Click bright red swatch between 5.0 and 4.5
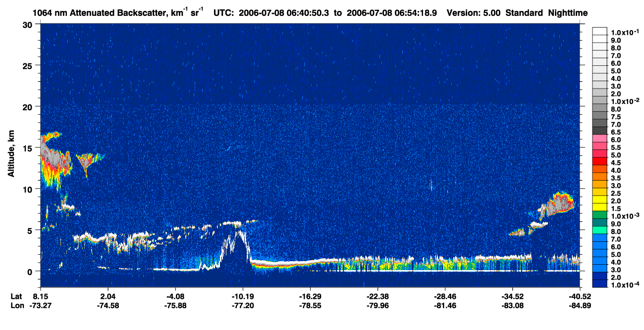The height and width of the screenshot is (330, 644). 599,161
